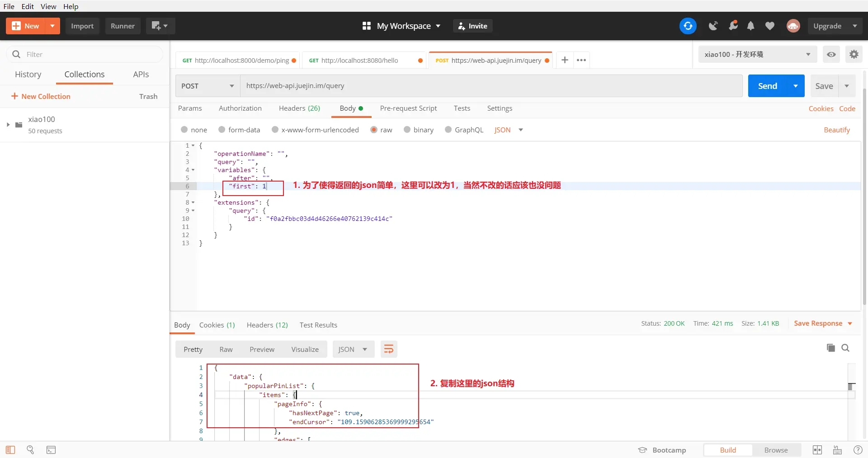Open the wrench settings icon in header
The width and height of the screenshot is (868, 458).
tap(733, 26)
